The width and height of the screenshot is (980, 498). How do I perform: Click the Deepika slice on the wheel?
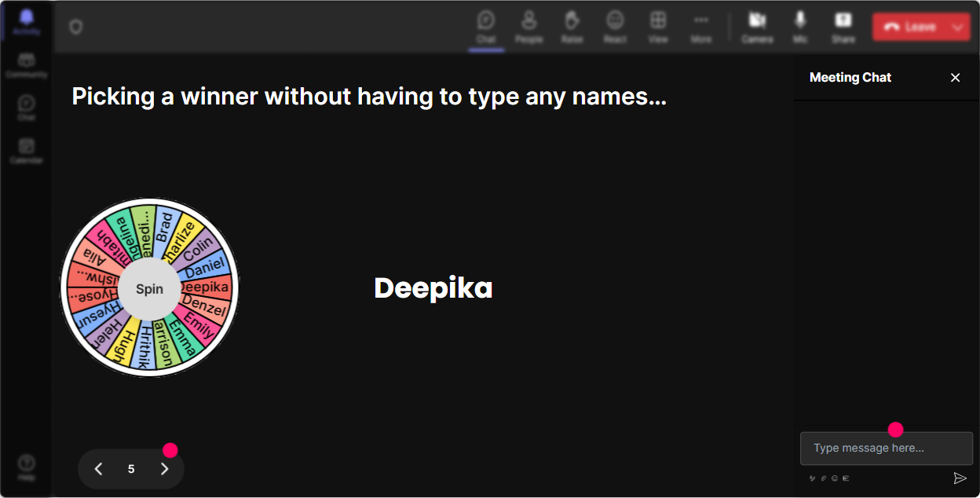pos(205,287)
